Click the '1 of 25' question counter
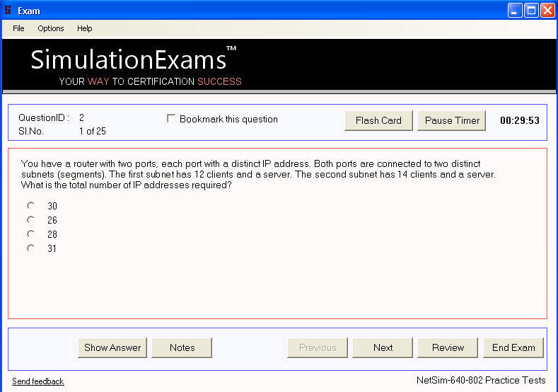Viewport: 558px width, 392px height. pyautogui.click(x=93, y=131)
